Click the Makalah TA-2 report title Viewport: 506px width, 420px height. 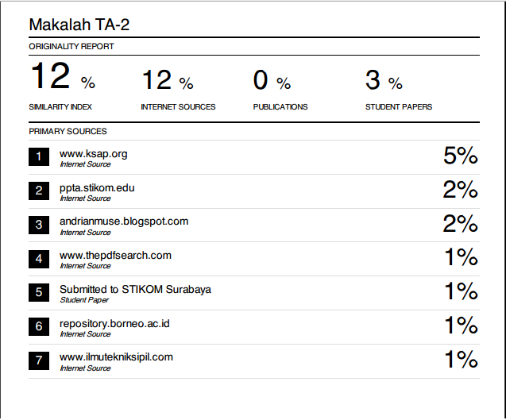click(x=79, y=25)
